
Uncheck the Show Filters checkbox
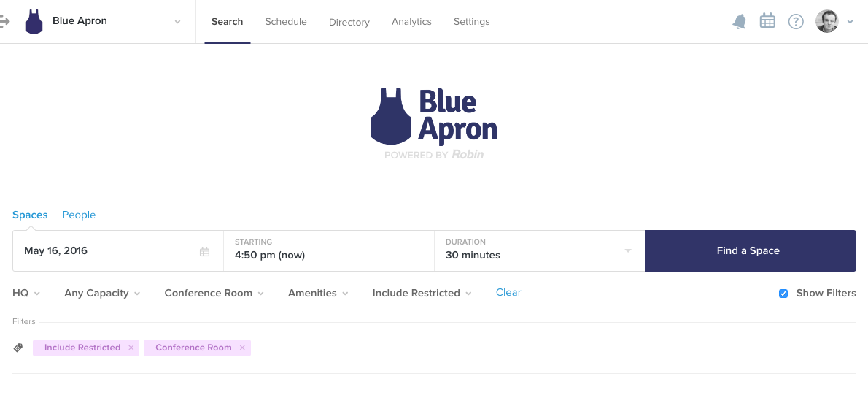[783, 294]
